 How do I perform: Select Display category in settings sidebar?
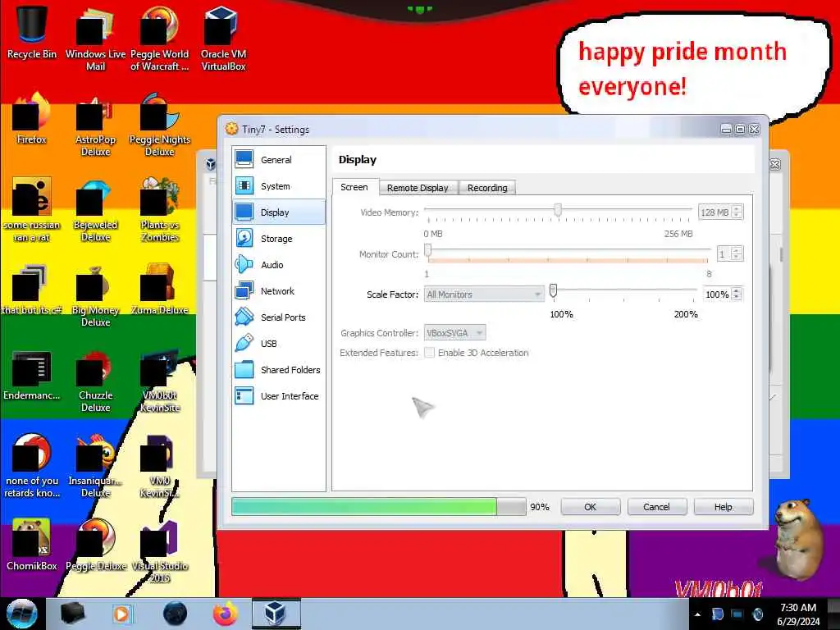[279, 212]
